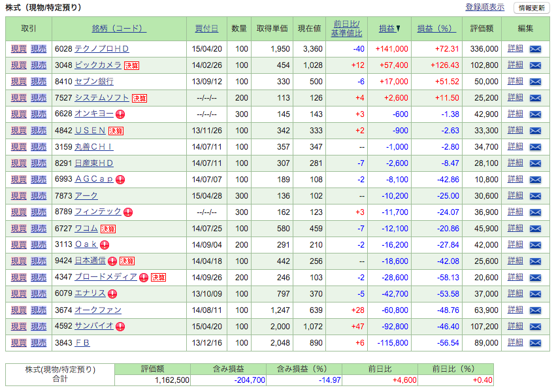Open 登録順表示 link
The height and width of the screenshot is (392, 556).
coord(485,7)
